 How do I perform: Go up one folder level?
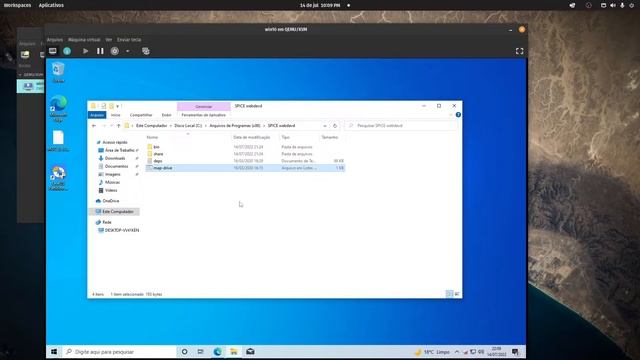click(x=118, y=126)
